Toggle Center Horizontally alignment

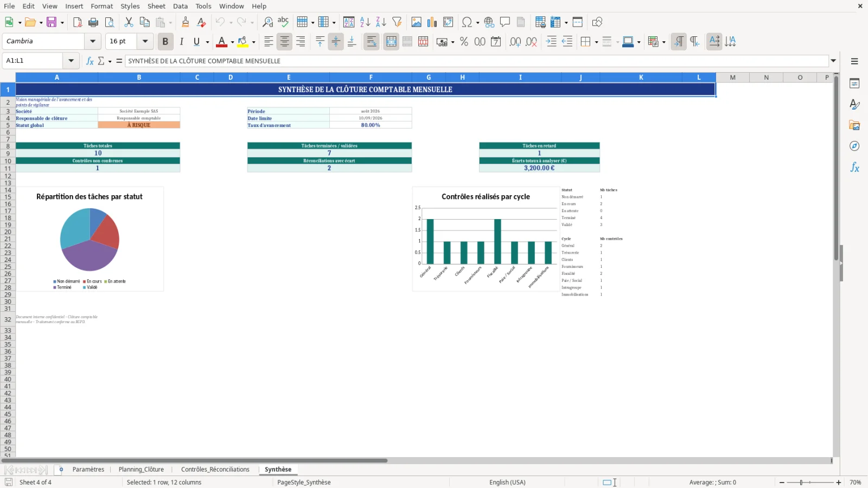tap(284, 42)
